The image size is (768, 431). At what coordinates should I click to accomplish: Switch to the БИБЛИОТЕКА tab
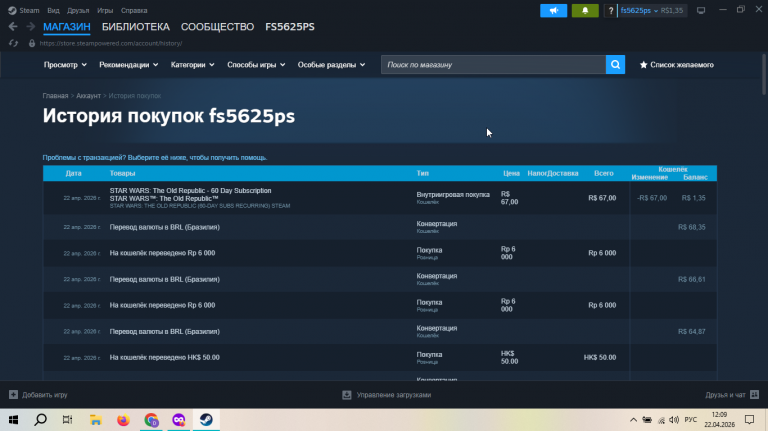coord(136,27)
